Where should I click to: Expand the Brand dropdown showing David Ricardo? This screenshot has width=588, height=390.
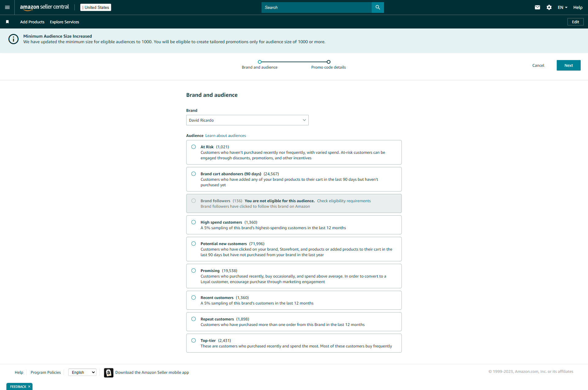247,120
